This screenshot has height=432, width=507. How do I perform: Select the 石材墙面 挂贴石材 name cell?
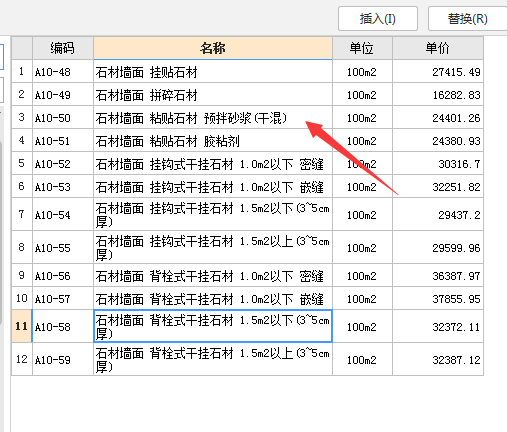coord(213,72)
